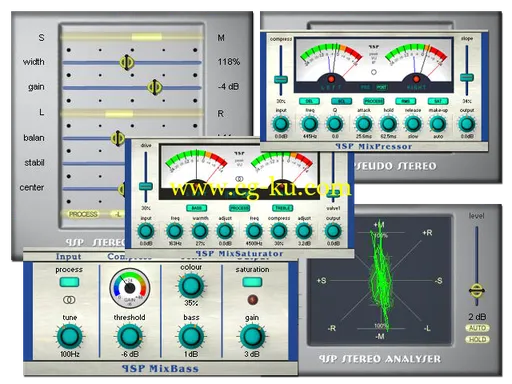Click the L/R balance meter bar
Viewport: 512px width, 384px height.
point(132,114)
